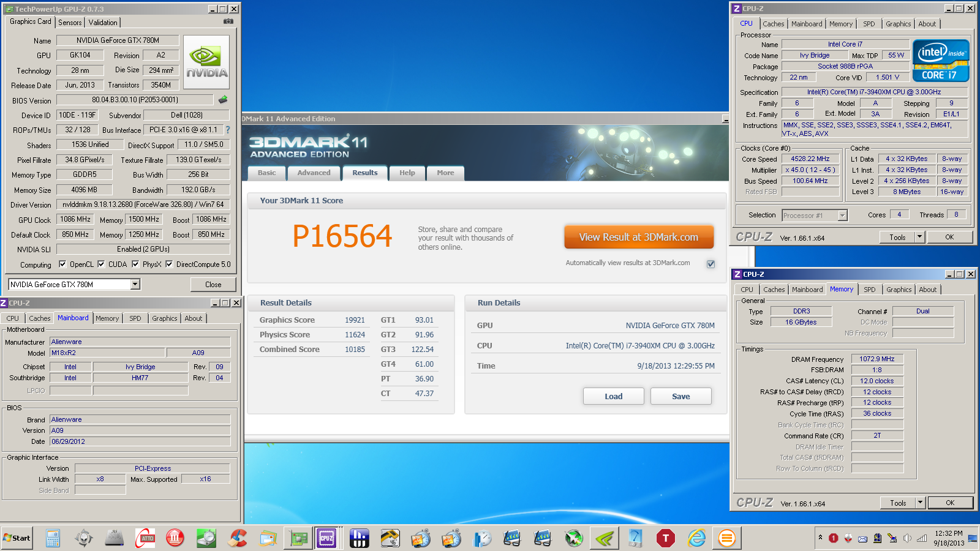Viewport: 980px width, 551px height.
Task: Open Graphics tab in CPU-Z Mainboard window
Action: 165,318
